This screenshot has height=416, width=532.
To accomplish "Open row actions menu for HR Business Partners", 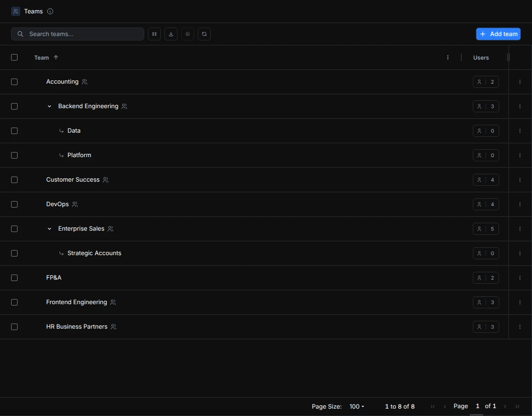I will pos(520,327).
